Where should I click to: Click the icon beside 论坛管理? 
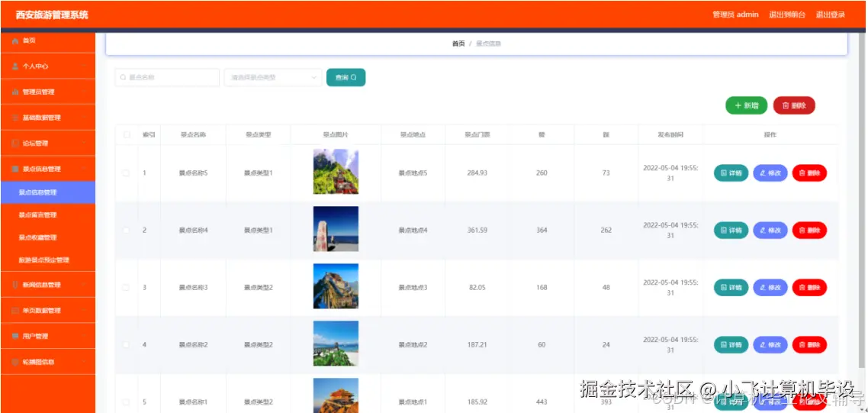tap(15, 144)
